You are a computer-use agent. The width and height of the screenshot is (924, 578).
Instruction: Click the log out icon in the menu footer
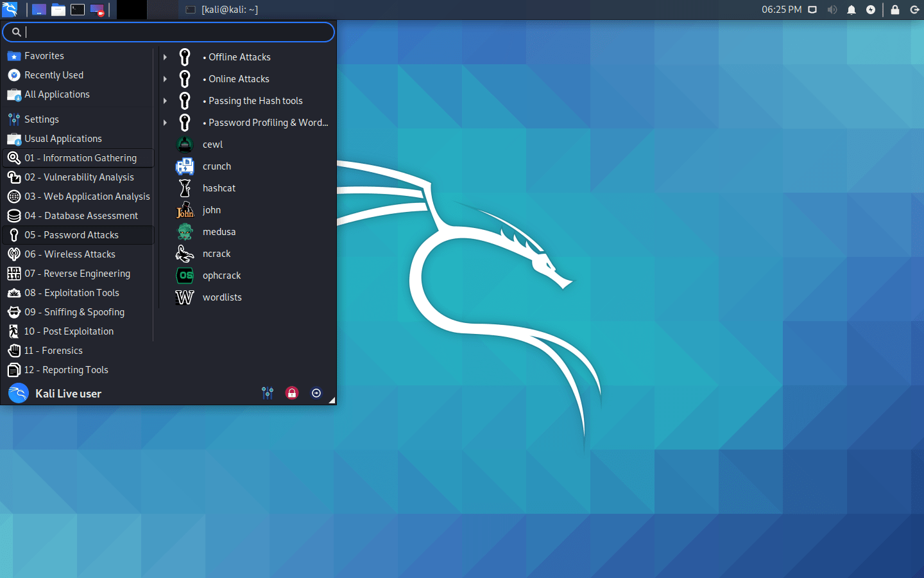click(316, 393)
